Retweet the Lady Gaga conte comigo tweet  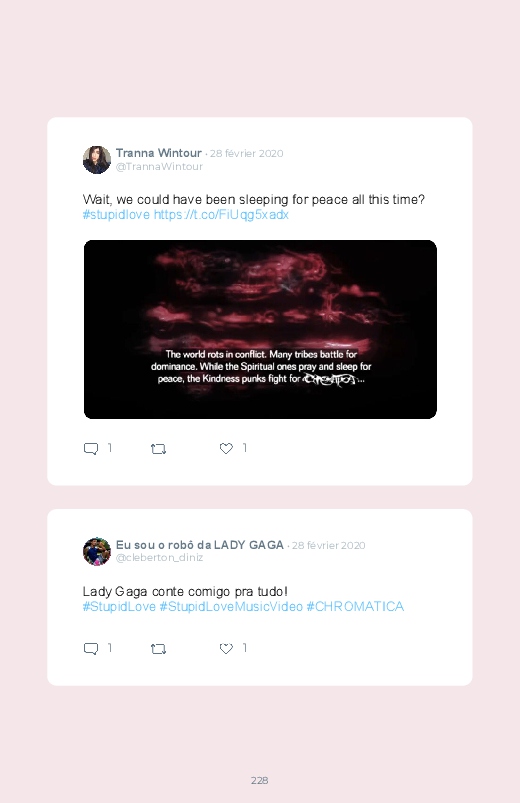click(x=158, y=649)
